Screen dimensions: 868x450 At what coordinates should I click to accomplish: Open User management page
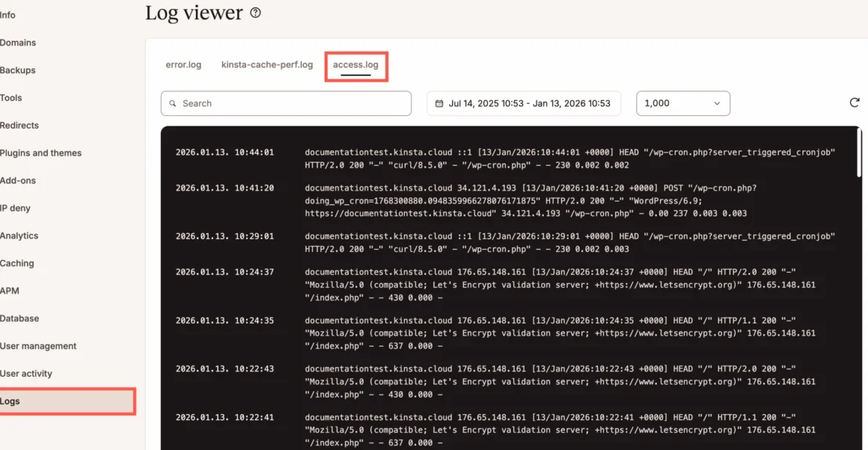38,346
